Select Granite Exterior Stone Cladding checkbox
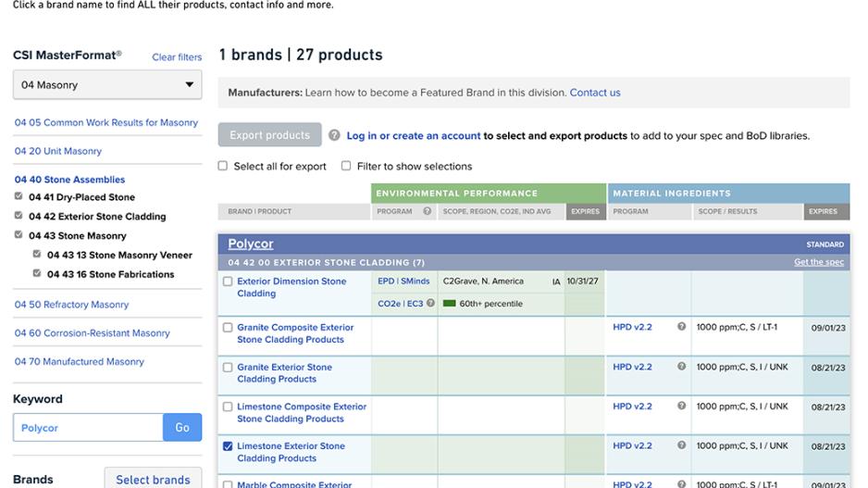The height and width of the screenshot is (488, 868). coord(228,368)
